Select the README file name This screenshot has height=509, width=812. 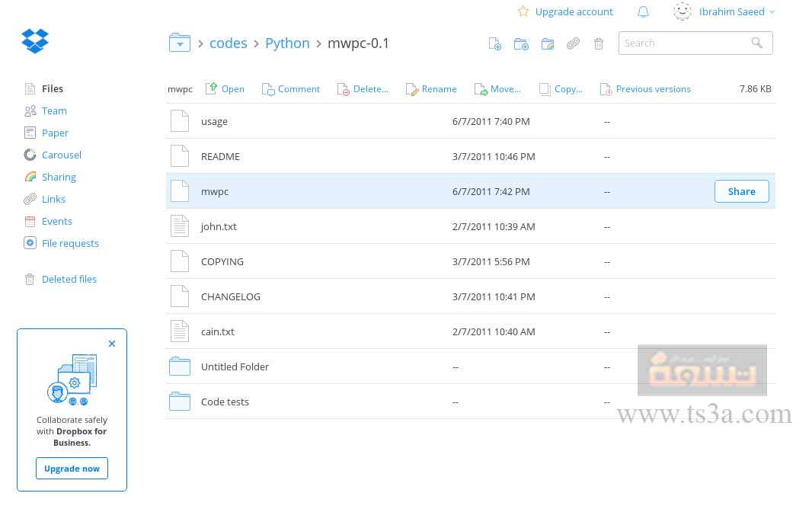220,156
